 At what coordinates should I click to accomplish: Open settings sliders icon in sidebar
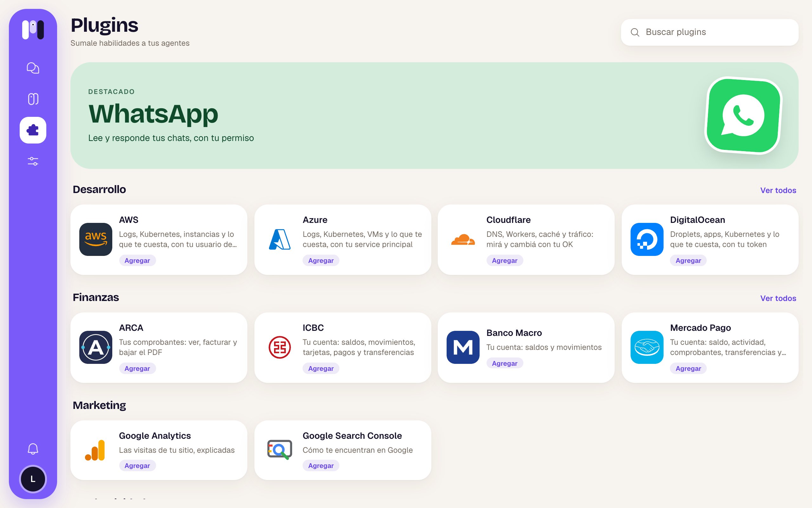(x=33, y=161)
